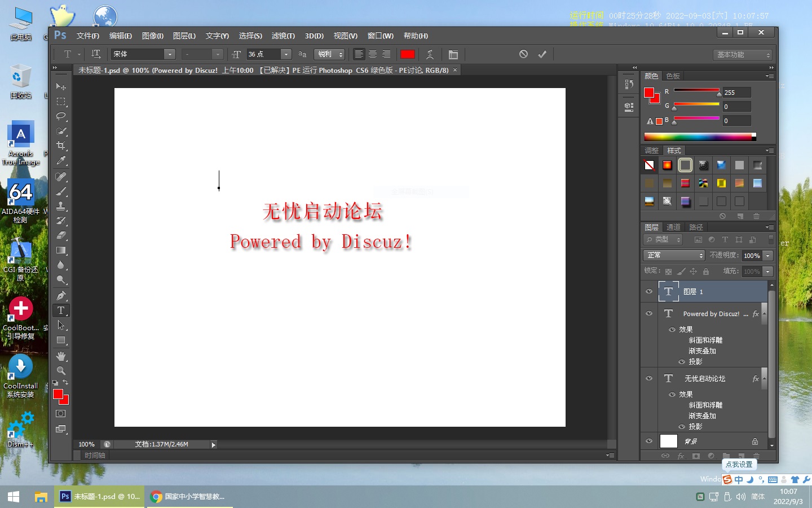
Task: Select the Path Selection tool
Action: click(61, 325)
